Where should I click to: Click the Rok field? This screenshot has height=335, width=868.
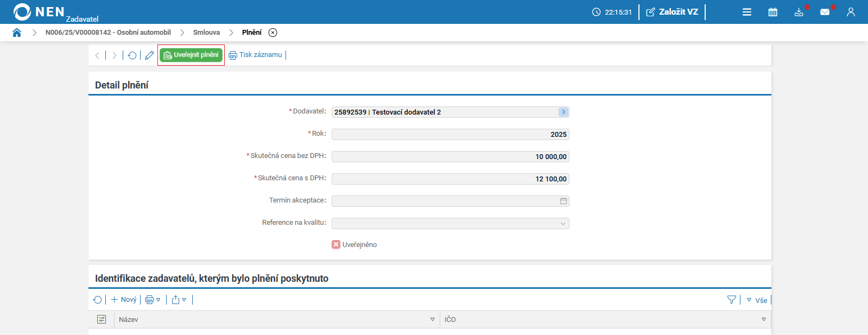(451, 134)
